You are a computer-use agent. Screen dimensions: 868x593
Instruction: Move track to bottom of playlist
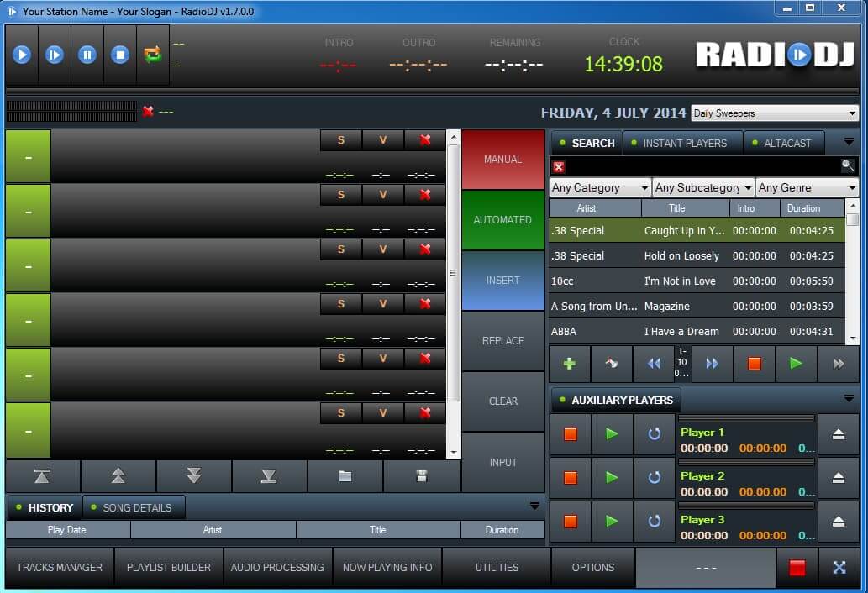[269, 475]
